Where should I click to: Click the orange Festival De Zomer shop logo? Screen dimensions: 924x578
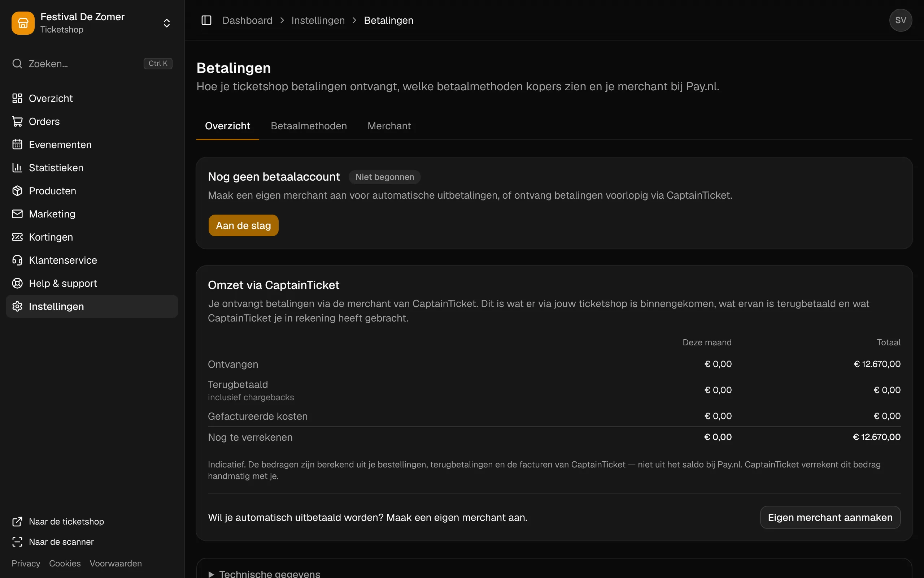(x=23, y=23)
